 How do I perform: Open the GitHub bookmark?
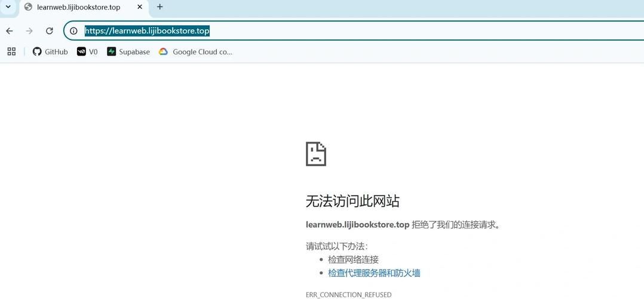tap(50, 52)
